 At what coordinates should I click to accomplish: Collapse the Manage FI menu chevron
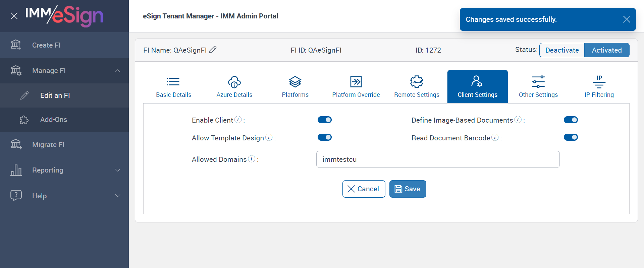click(x=118, y=71)
